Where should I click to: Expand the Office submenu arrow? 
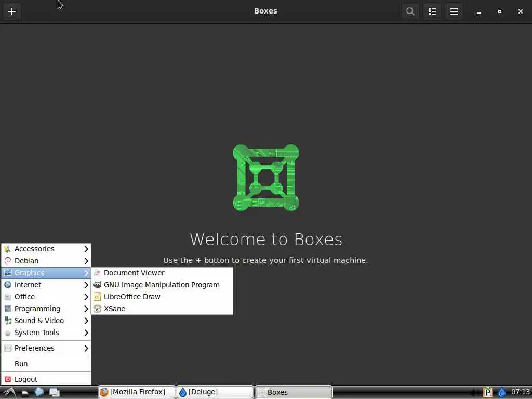click(x=86, y=297)
